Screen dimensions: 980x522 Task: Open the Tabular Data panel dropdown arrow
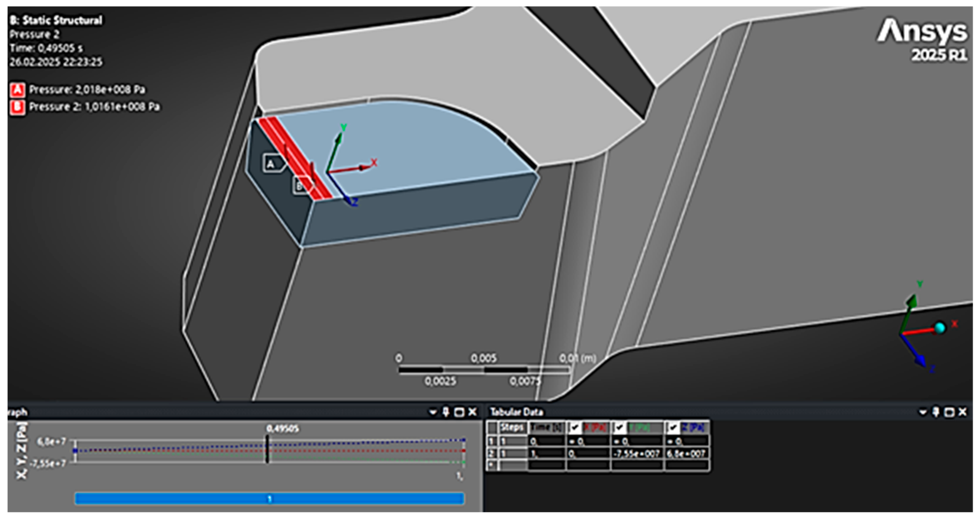923,412
